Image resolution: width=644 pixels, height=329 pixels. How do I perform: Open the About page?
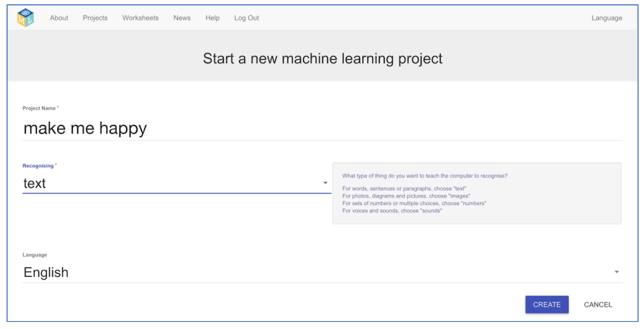[x=59, y=18]
